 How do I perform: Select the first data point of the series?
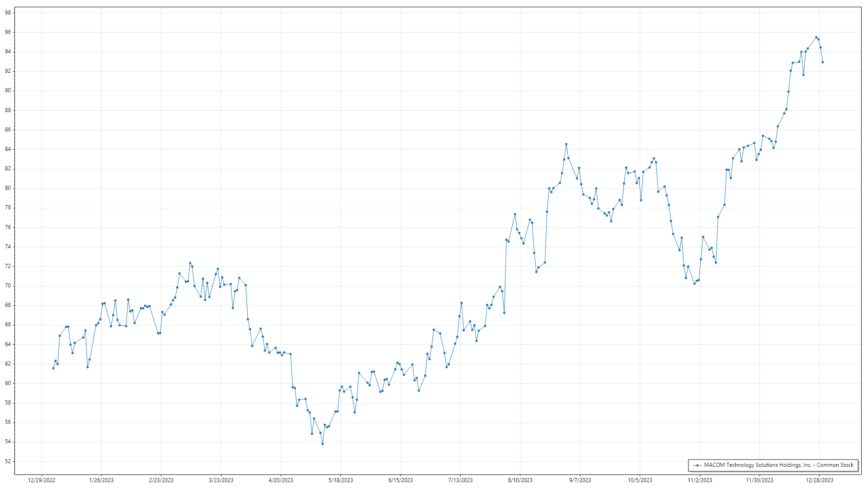(53, 368)
